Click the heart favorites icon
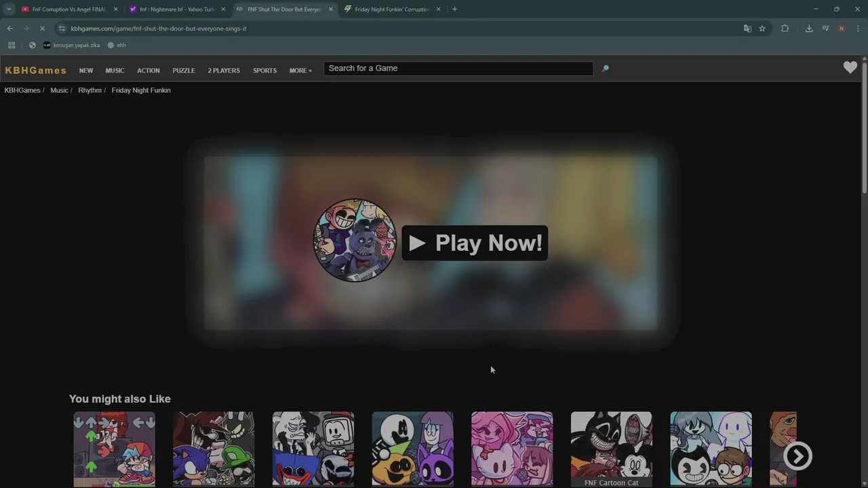Viewport: 868px width, 488px height. point(850,67)
